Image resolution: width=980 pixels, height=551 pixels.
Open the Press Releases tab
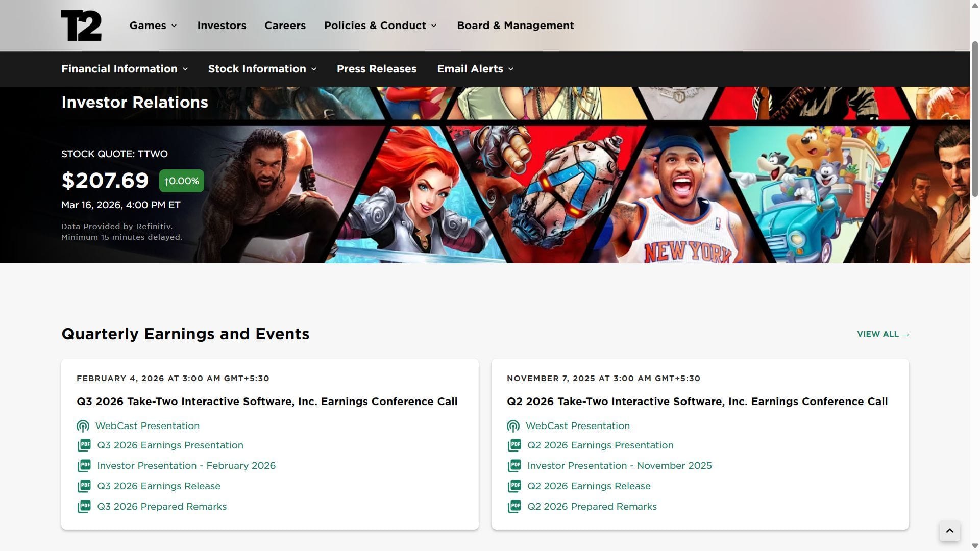(377, 69)
